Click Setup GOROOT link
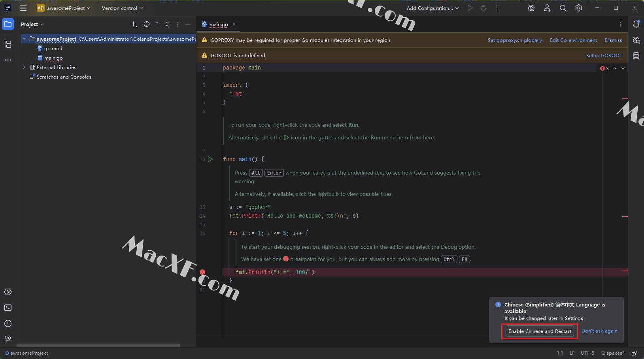The width and height of the screenshot is (644, 359). click(x=604, y=56)
